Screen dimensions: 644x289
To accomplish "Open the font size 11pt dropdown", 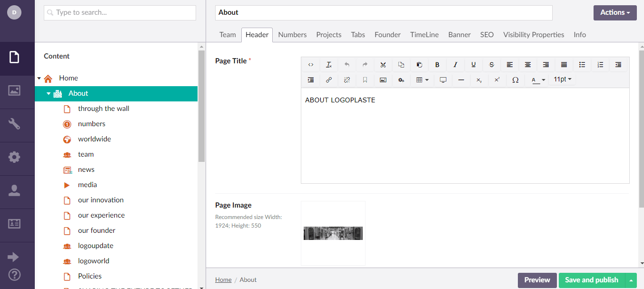I will tap(562, 80).
